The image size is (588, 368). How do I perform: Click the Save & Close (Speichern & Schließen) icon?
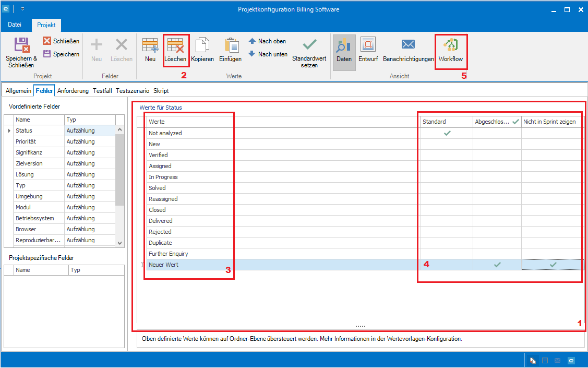coord(21,46)
